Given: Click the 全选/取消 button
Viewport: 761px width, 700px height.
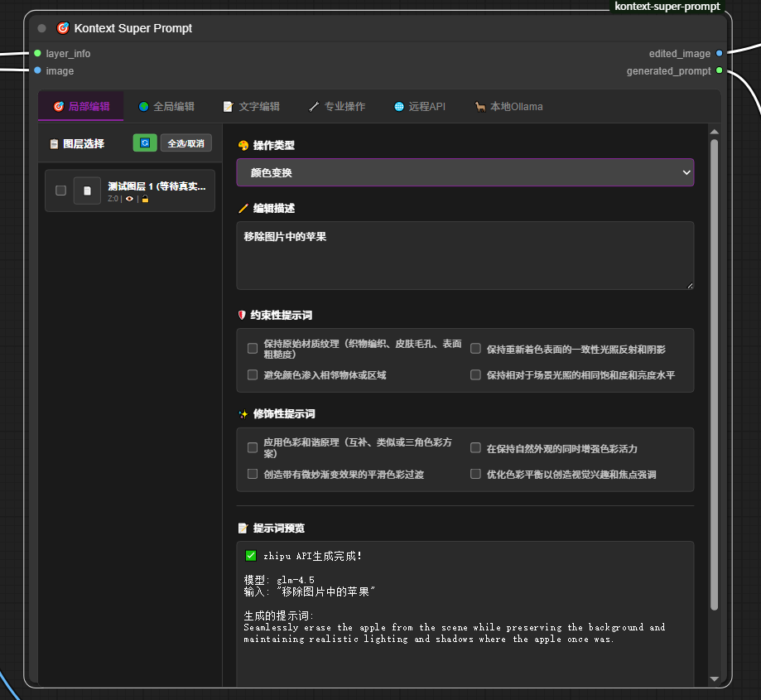Looking at the screenshot, I should (x=185, y=143).
